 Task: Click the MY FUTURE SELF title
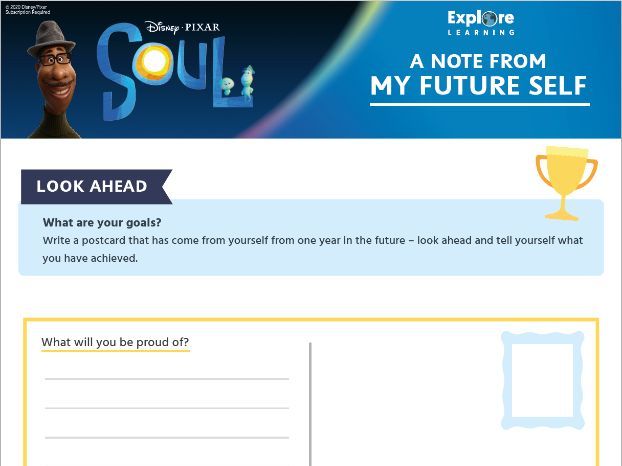click(479, 86)
